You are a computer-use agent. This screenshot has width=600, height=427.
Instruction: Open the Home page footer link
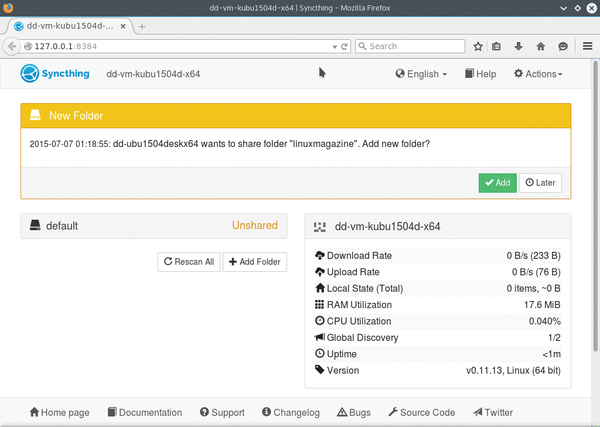[x=60, y=412]
